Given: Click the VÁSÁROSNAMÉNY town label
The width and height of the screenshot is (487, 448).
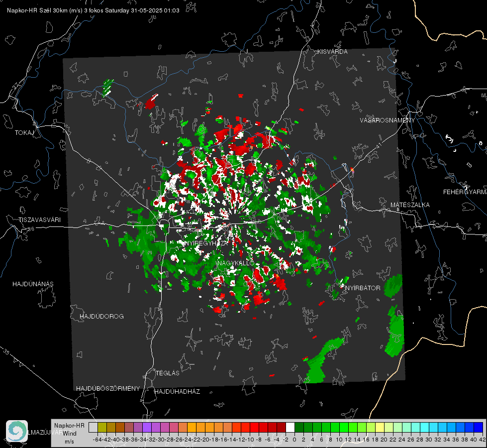Looking at the screenshot, I should 388,120.
